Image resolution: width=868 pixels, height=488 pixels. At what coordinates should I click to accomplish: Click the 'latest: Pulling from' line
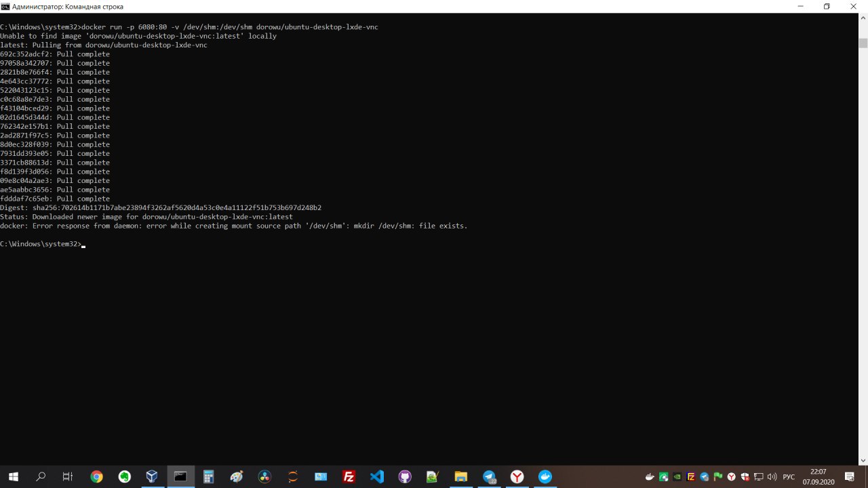tap(104, 45)
